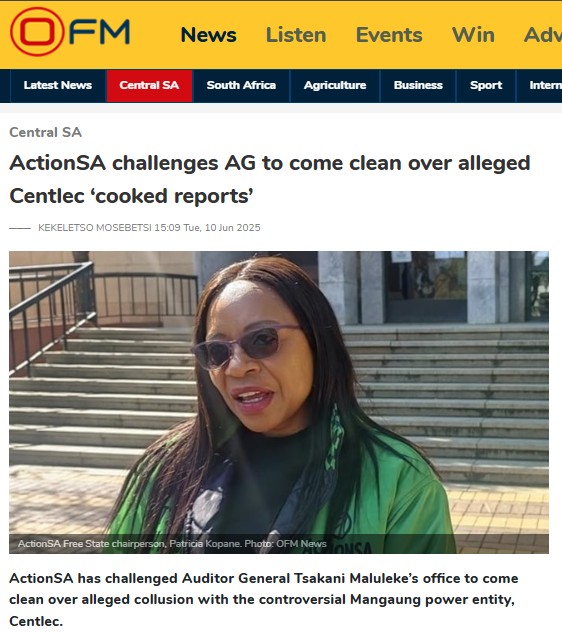Open the Sport news tab
Screen dimensions: 562x633
pos(486,86)
